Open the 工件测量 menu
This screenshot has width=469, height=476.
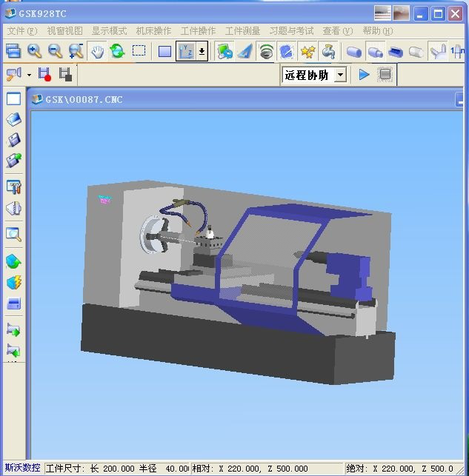click(x=242, y=31)
